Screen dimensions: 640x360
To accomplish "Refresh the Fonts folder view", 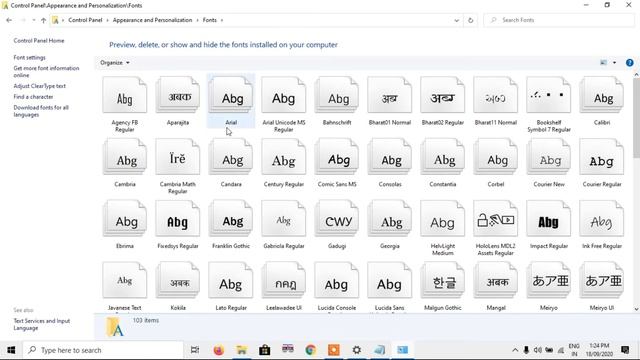I will pos(470,20).
